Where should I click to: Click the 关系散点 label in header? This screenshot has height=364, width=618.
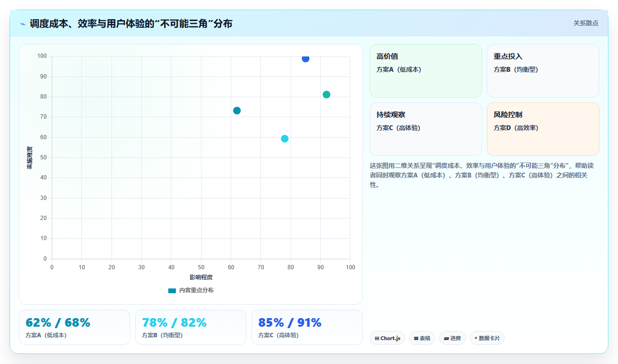585,23
